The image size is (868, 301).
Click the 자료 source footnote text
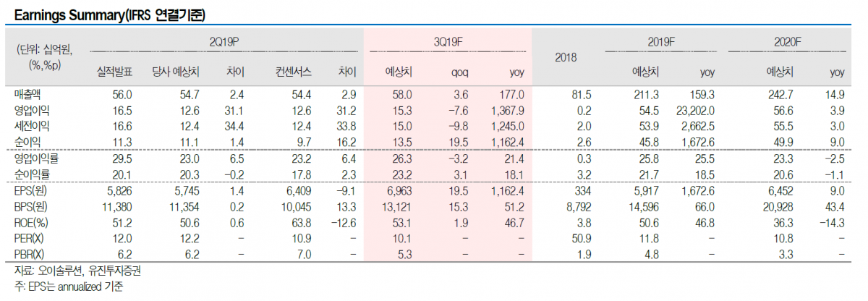tap(75, 271)
